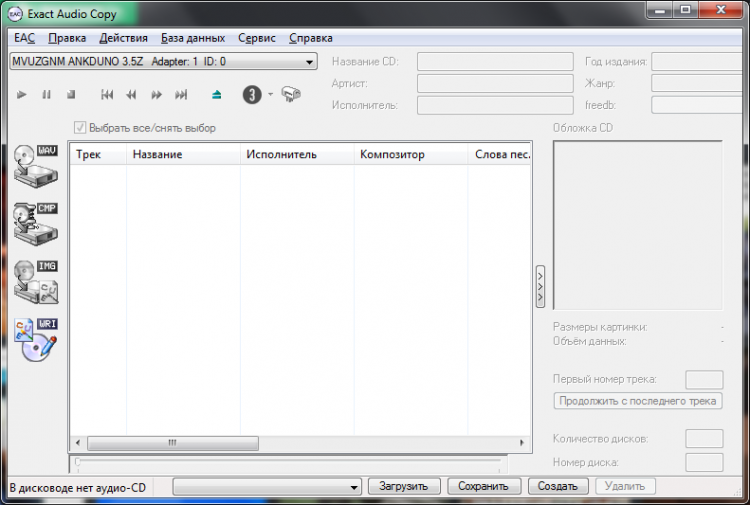Click the WAV extract uncompressed icon
Image resolution: width=750 pixels, height=505 pixels.
(x=36, y=166)
